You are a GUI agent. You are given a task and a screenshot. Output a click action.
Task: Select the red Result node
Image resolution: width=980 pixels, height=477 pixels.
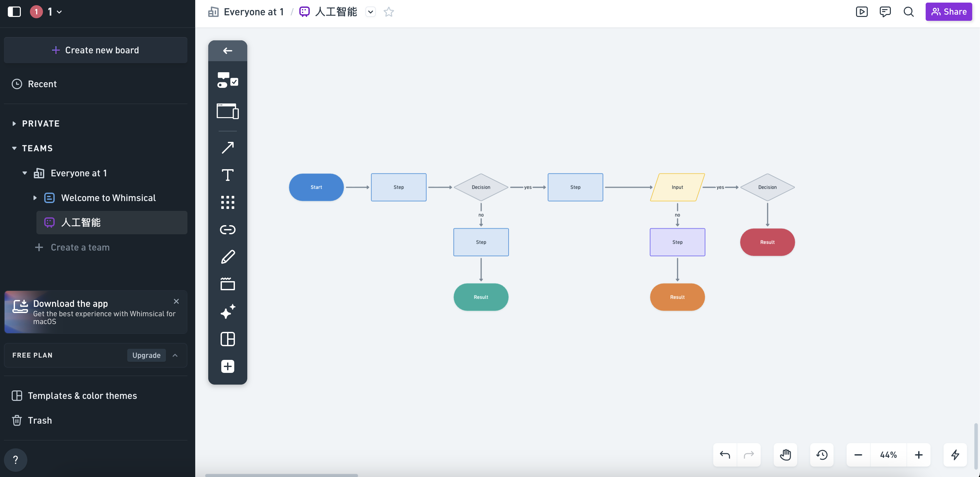(x=767, y=242)
